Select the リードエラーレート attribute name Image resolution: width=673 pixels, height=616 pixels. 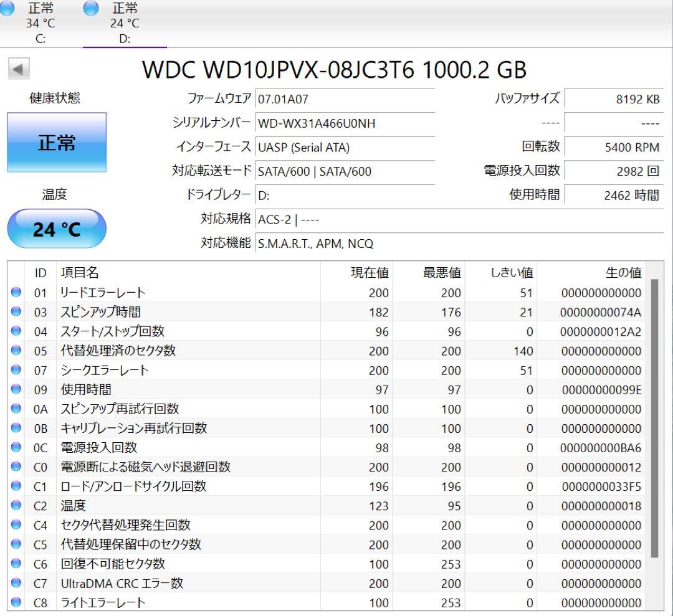pos(103,293)
